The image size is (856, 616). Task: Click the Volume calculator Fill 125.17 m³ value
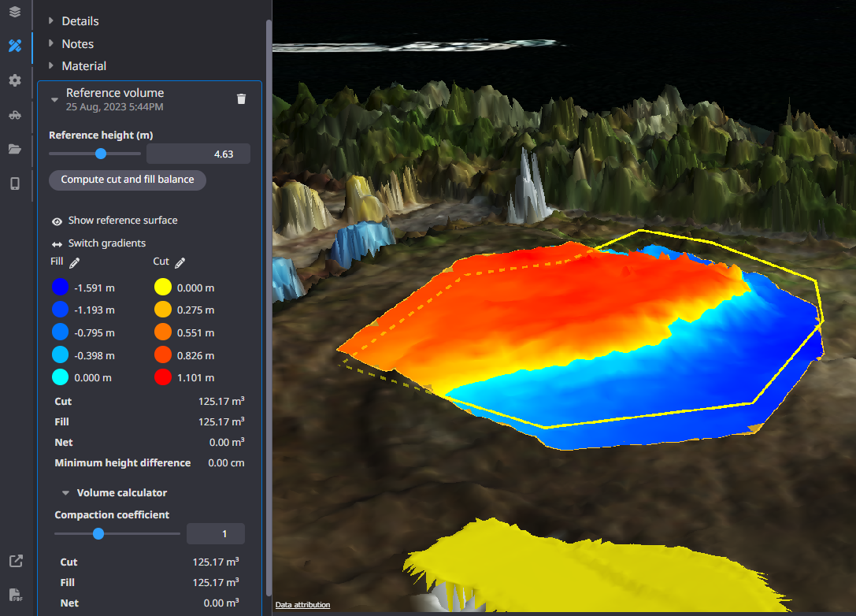coord(216,583)
